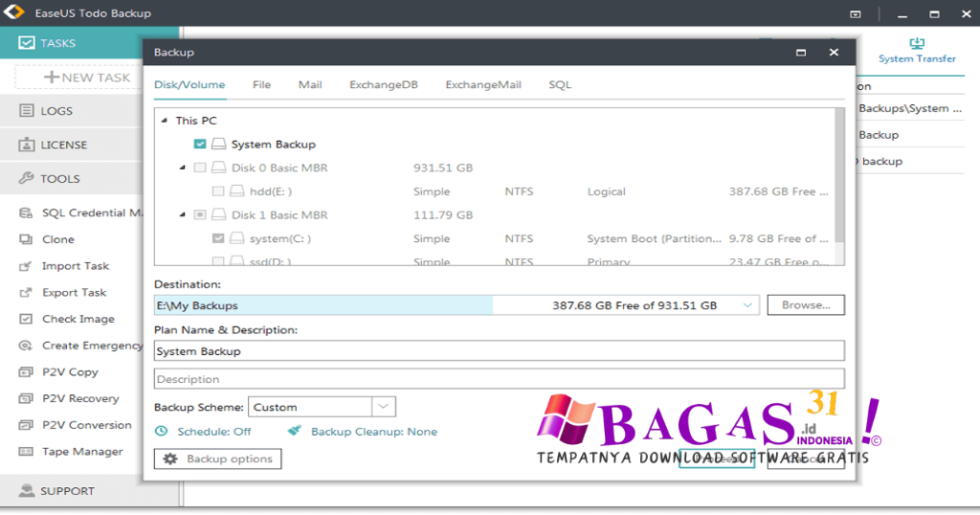Check the ssd(D:) volume checkbox

pyautogui.click(x=218, y=261)
